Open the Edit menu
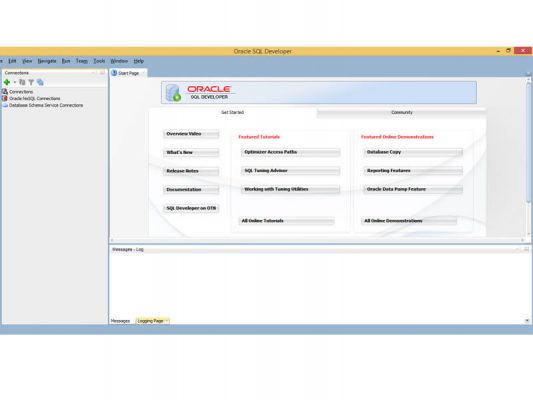Viewport: 533px width, 400px height. coord(12,61)
